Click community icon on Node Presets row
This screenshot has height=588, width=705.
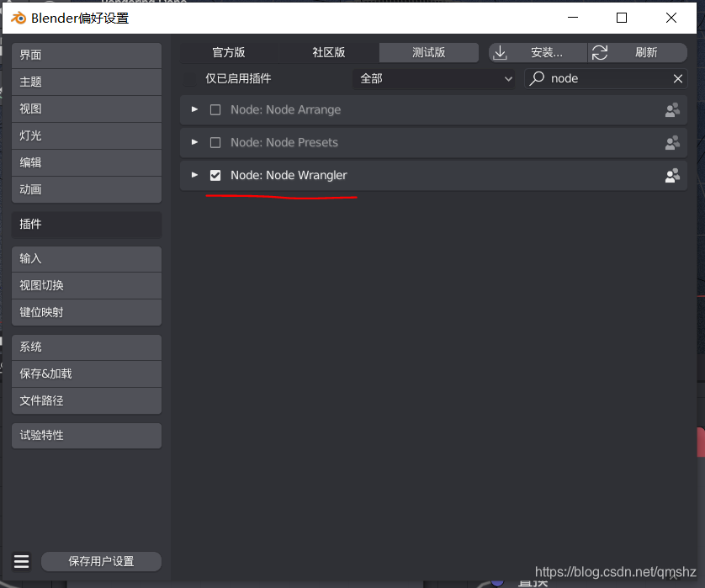[x=672, y=142]
